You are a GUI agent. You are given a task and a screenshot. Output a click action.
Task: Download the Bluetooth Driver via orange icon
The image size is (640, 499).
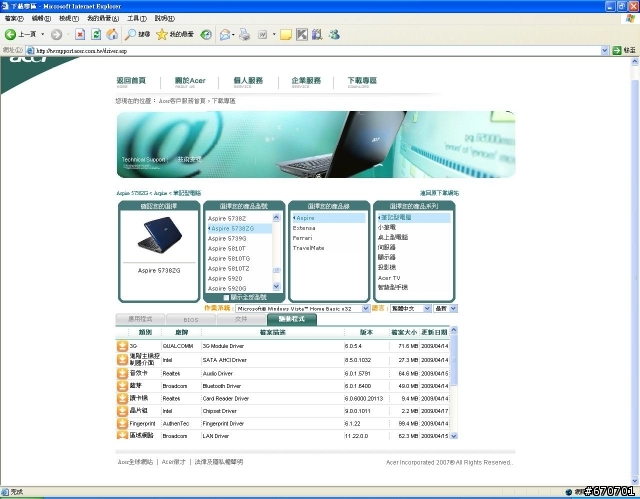(122, 386)
